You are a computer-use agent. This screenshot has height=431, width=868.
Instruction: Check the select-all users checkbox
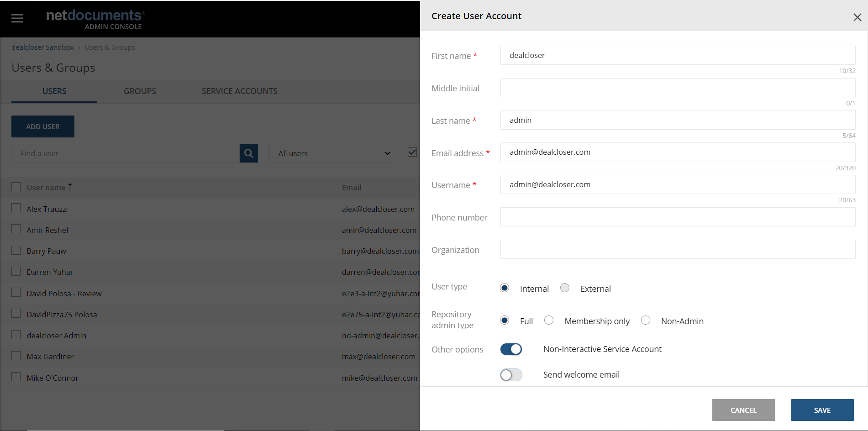click(16, 187)
